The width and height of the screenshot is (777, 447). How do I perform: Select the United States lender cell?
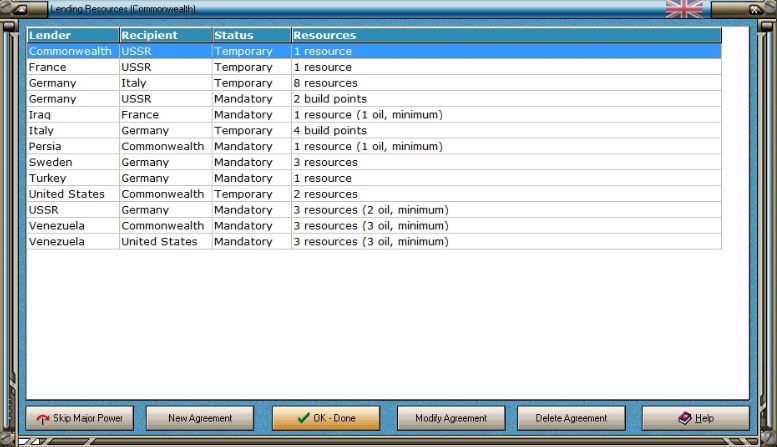[x=73, y=194]
